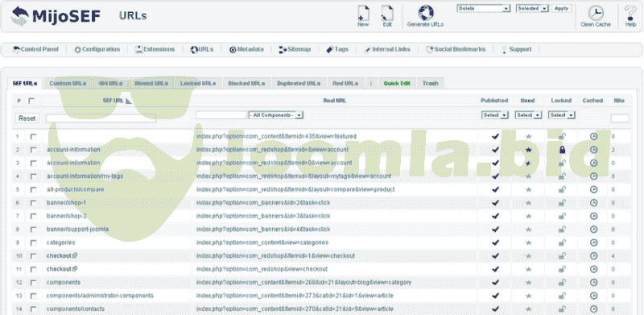644x315 pixels.
Task: Check the box for components/contacts row
Action: [33, 309]
